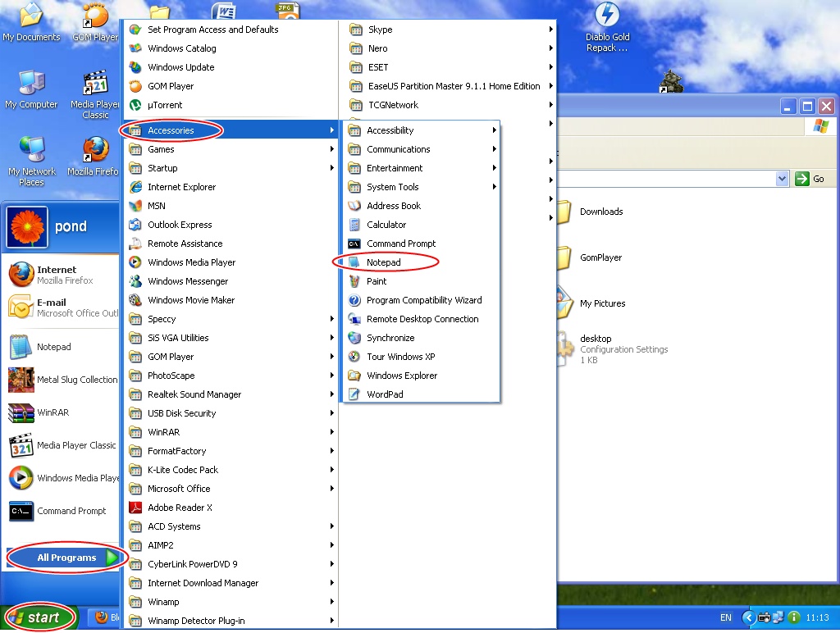Open Command Prompt from Accessories
The width and height of the screenshot is (840, 633).
point(399,243)
